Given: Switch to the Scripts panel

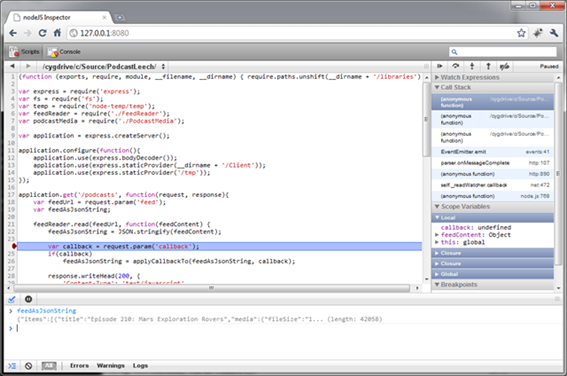Looking at the screenshot, I should (x=25, y=52).
